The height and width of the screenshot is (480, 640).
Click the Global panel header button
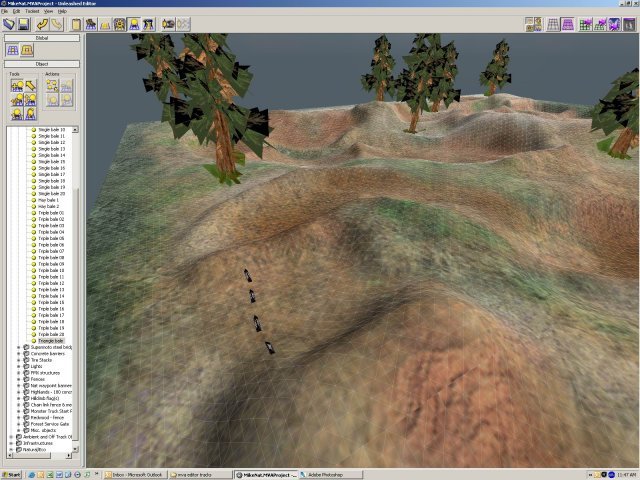[x=42, y=37]
